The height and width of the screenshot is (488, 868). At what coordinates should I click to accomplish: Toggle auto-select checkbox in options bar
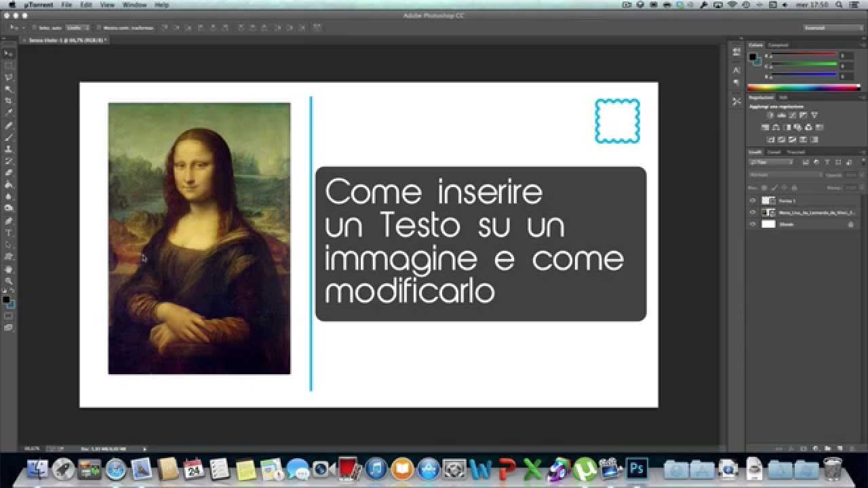(x=34, y=28)
